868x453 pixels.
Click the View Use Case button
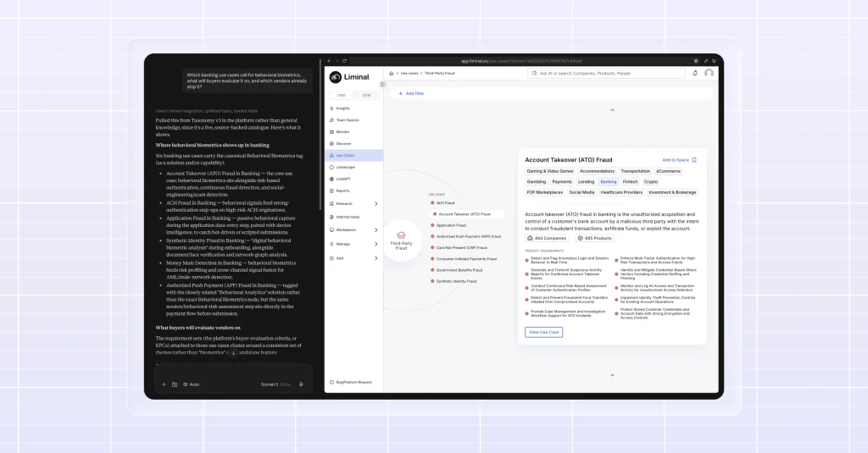pyautogui.click(x=543, y=333)
